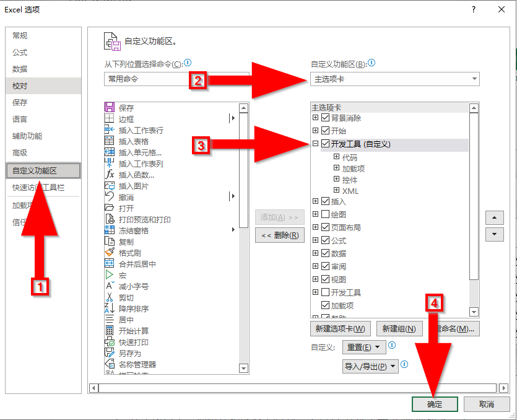
Task: Select the 名称管理器 icon
Action: (110, 364)
